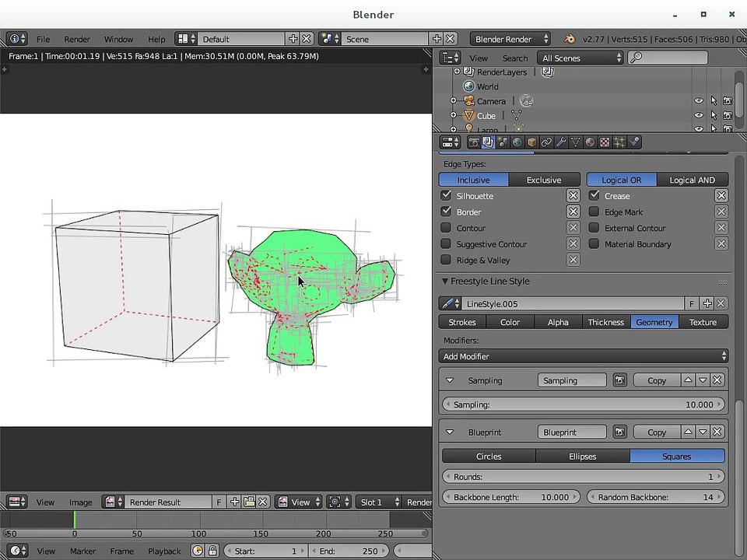The image size is (747, 560).
Task: Enable the Material Boundary edge type
Action: pyautogui.click(x=594, y=243)
